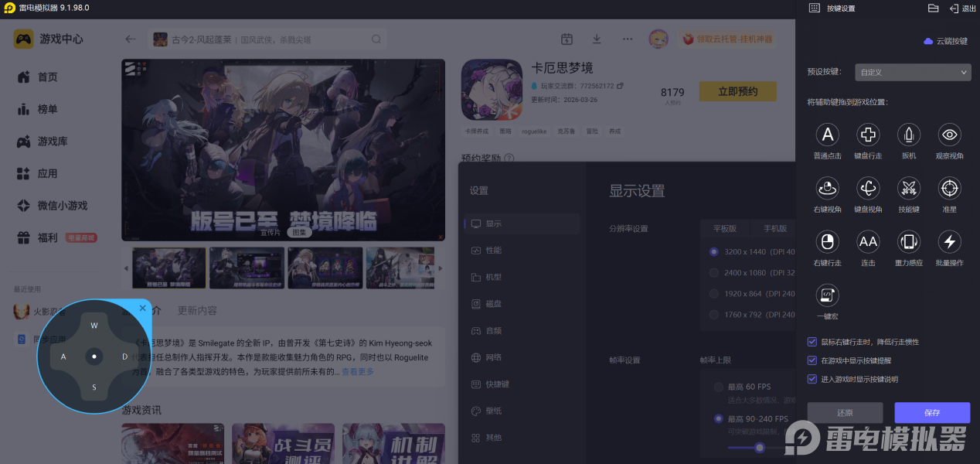Toggle 在游戏中显示按键提醒 checkbox

pos(812,360)
